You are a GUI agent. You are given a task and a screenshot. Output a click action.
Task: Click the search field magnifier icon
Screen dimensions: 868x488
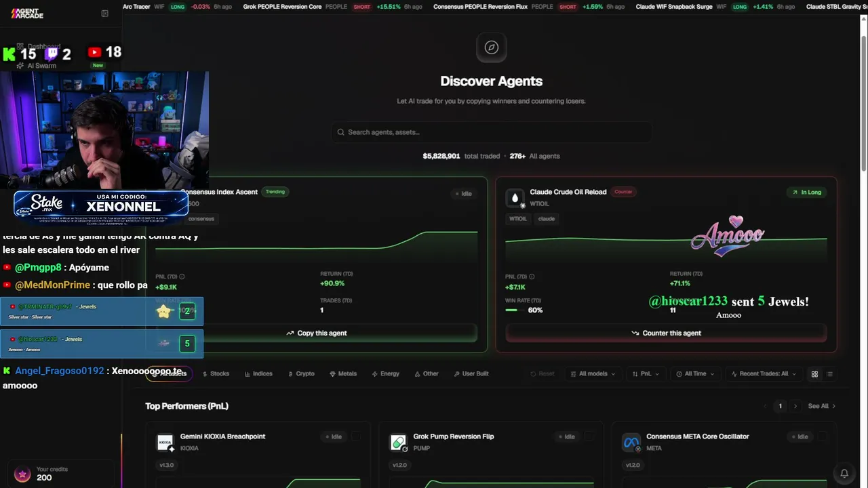click(341, 132)
